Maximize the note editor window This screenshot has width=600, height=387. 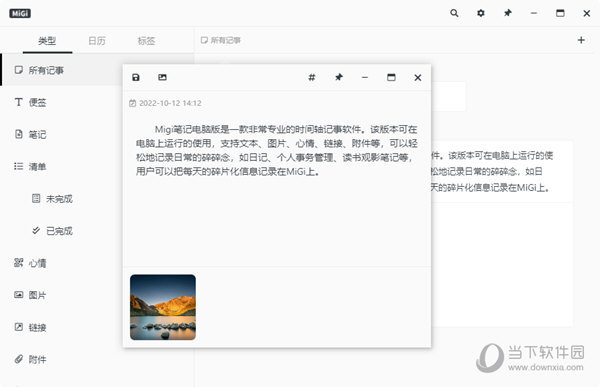(x=391, y=77)
